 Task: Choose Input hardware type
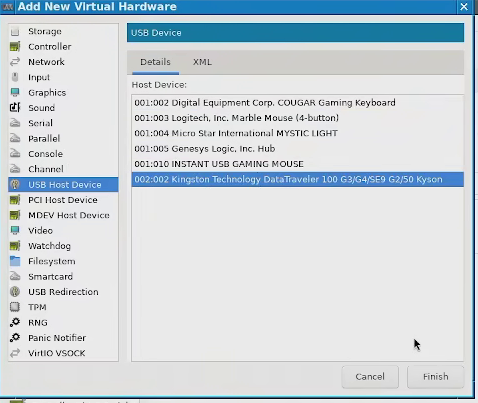pos(39,77)
